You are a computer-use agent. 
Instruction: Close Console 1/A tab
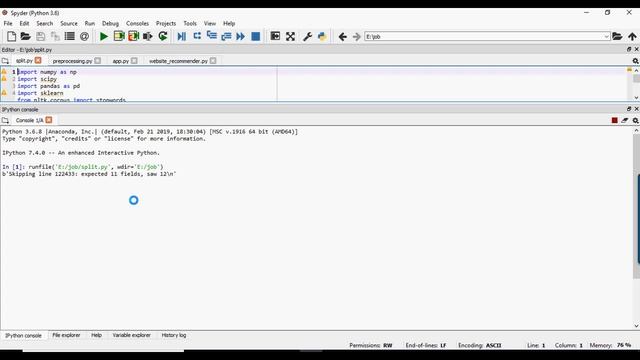pos(49,120)
